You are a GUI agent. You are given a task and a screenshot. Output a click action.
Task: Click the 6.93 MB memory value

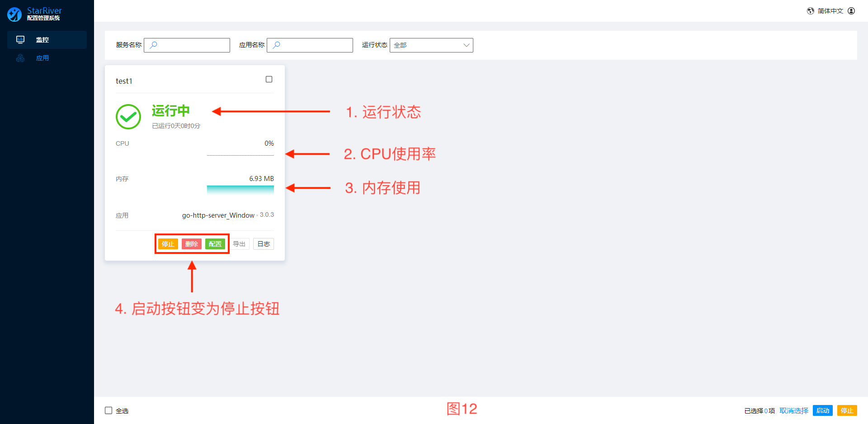[x=262, y=179]
